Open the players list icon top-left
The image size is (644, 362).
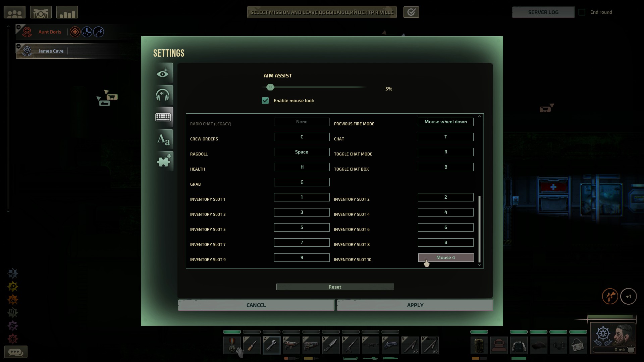pyautogui.click(x=15, y=12)
